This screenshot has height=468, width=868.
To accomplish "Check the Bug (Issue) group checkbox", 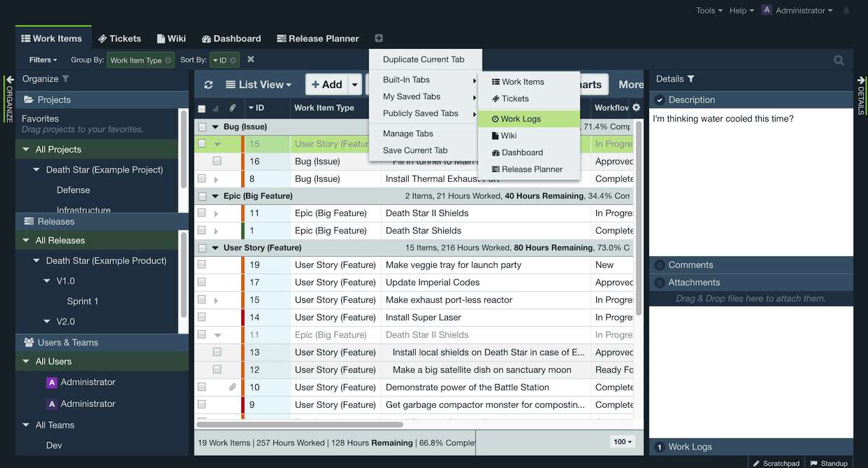I will coord(202,127).
